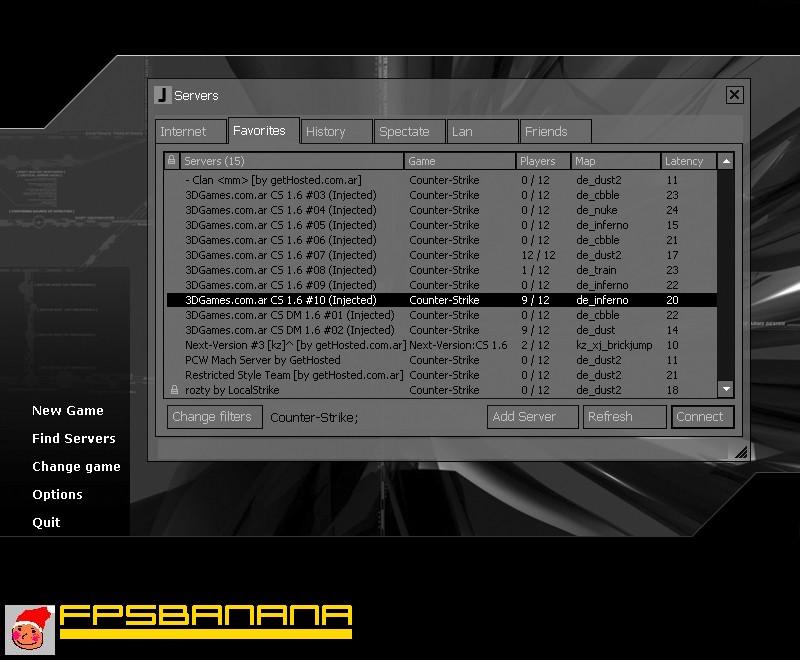Show the Friends tab
Screen dimensions: 800x660
[x=555, y=132]
